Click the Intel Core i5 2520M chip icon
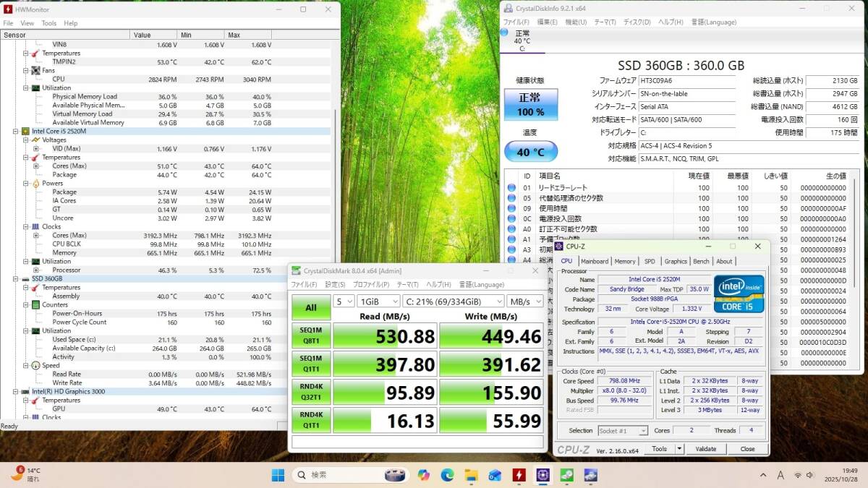Image resolution: width=868 pixels, height=488 pixels. pos(25,132)
